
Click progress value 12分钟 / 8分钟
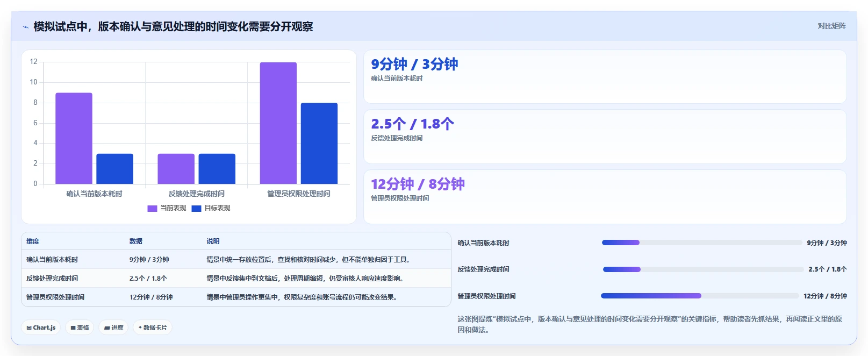(825, 296)
